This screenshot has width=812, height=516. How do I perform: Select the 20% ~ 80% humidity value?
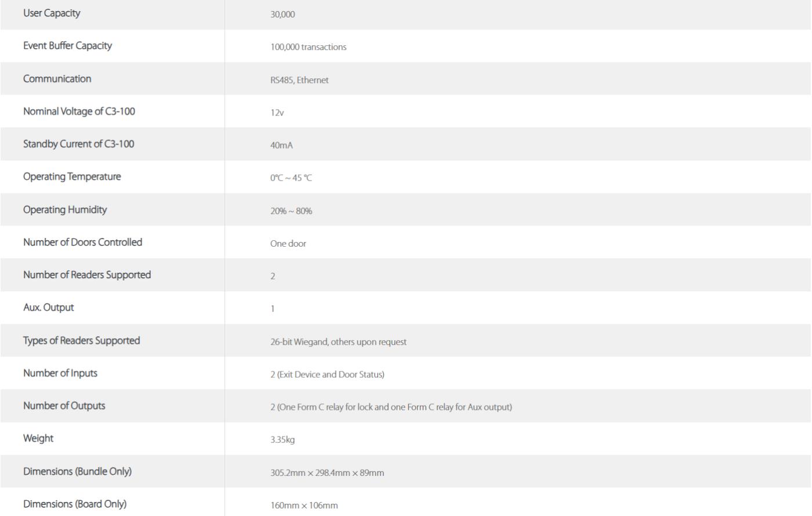[291, 211]
